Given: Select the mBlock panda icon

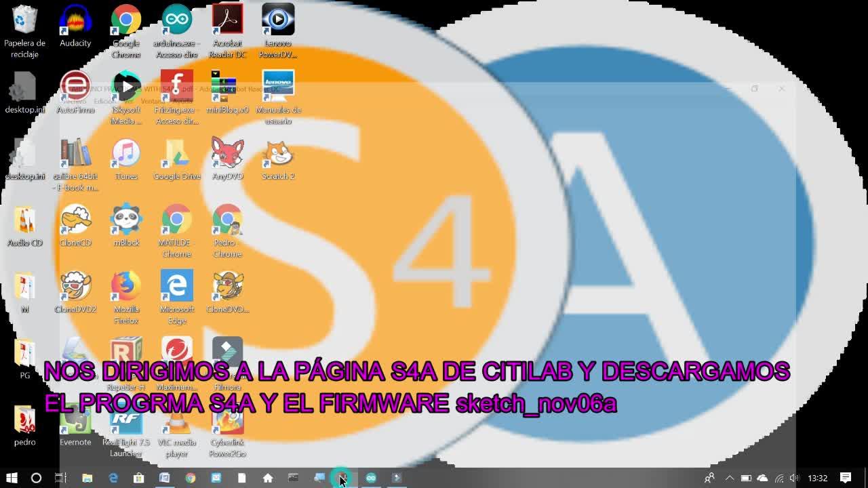Looking at the screenshot, I should coord(126,226).
